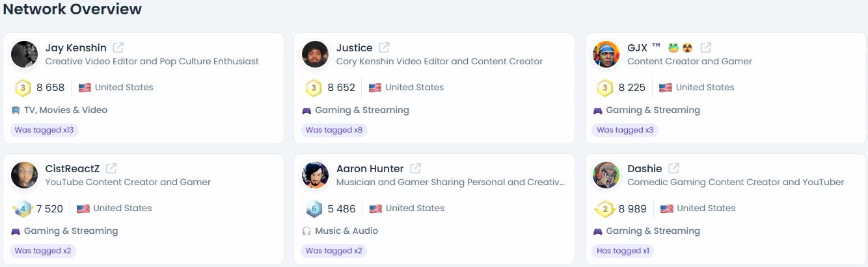Viewport: 868px width, 267px height.
Task: Open the Dashie profile name
Action: 645,169
